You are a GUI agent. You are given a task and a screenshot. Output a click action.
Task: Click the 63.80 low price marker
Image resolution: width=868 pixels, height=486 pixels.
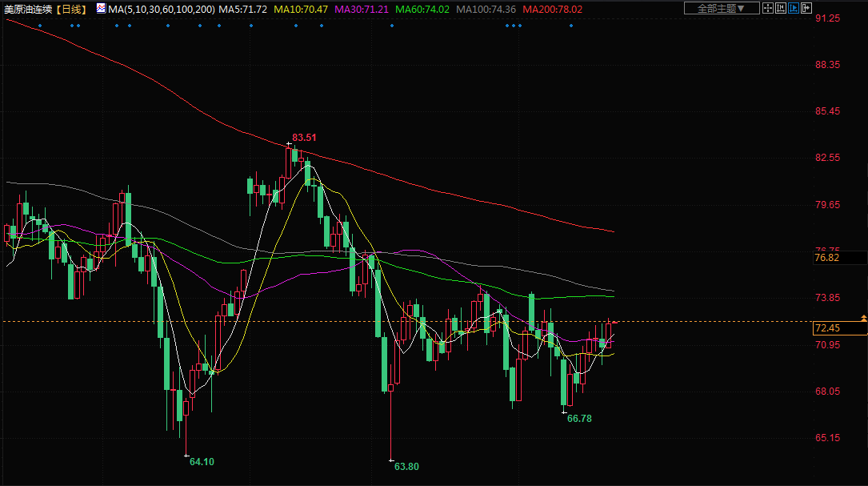pyautogui.click(x=406, y=466)
